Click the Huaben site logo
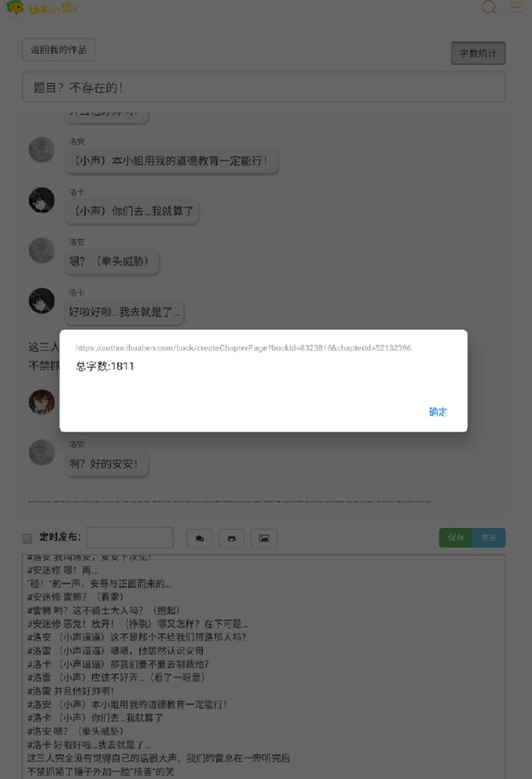 click(x=42, y=7)
